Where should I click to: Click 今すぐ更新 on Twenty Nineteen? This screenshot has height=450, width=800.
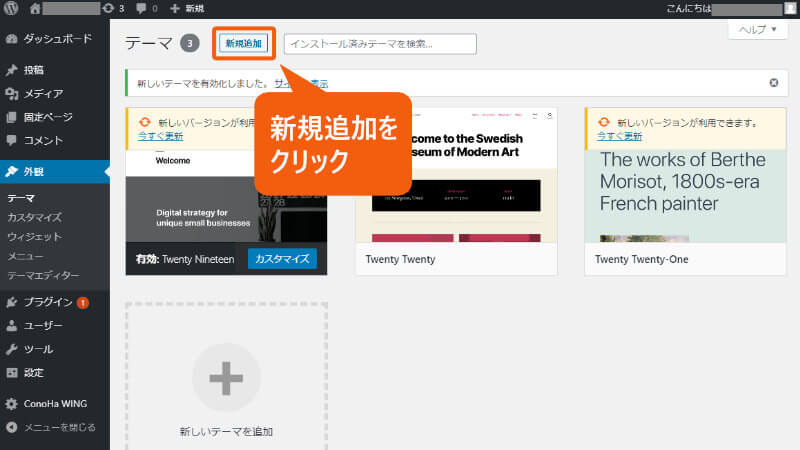coord(160,136)
